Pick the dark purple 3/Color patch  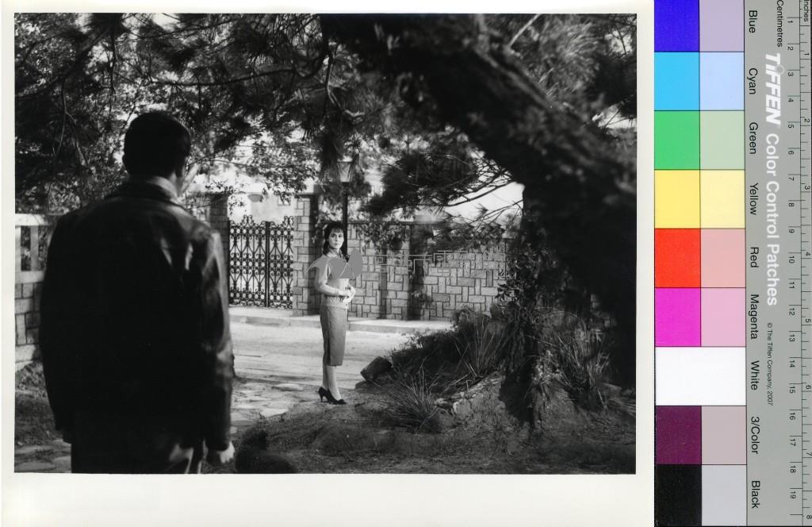tap(676, 434)
